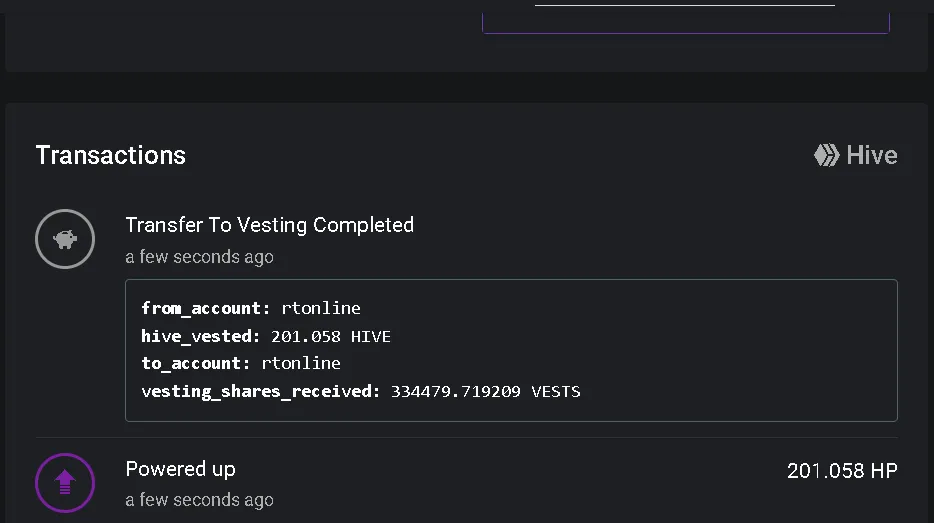Viewport: 934px width, 523px height.
Task: Click the vesting_shares_received label
Action: pyautogui.click(x=260, y=391)
